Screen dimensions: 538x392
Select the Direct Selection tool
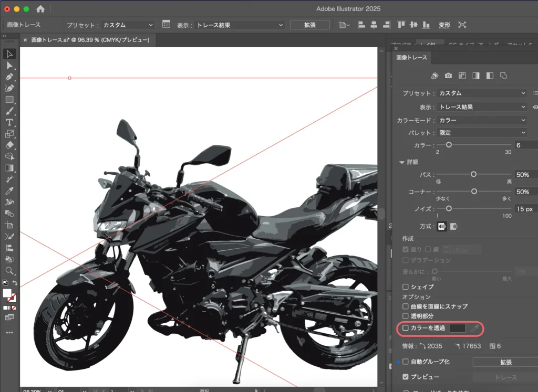(x=9, y=65)
